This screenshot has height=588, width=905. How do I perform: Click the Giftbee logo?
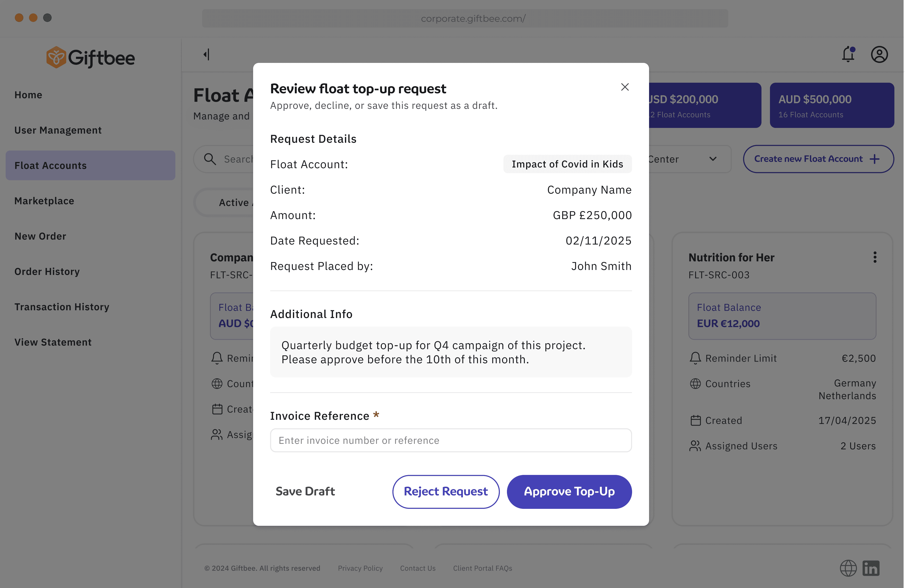[x=90, y=57]
